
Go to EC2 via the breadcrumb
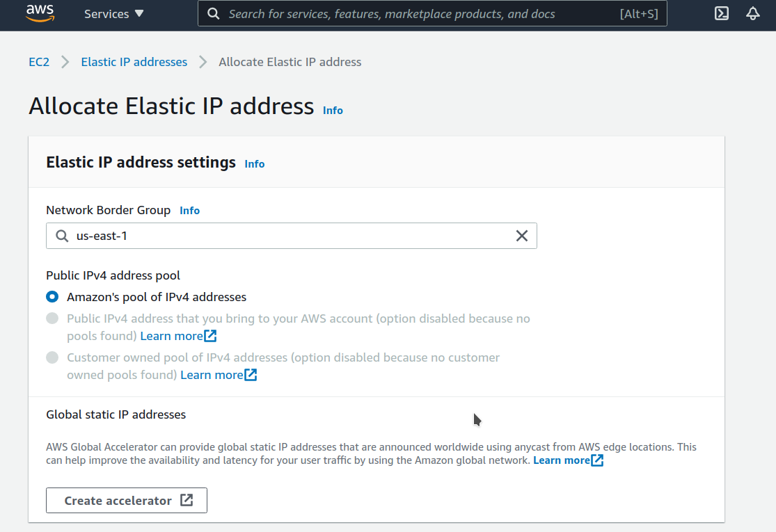pos(39,62)
